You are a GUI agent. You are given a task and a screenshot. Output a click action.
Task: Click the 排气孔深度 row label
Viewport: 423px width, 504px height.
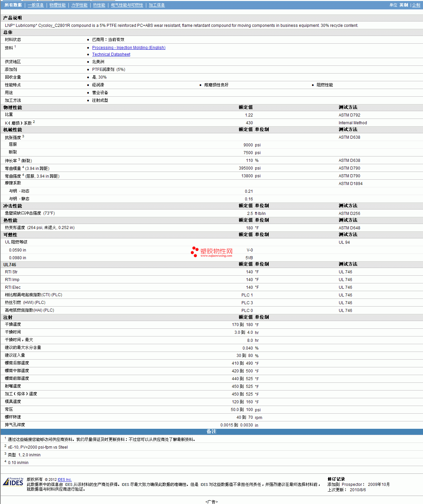pyautogui.click(x=15, y=425)
